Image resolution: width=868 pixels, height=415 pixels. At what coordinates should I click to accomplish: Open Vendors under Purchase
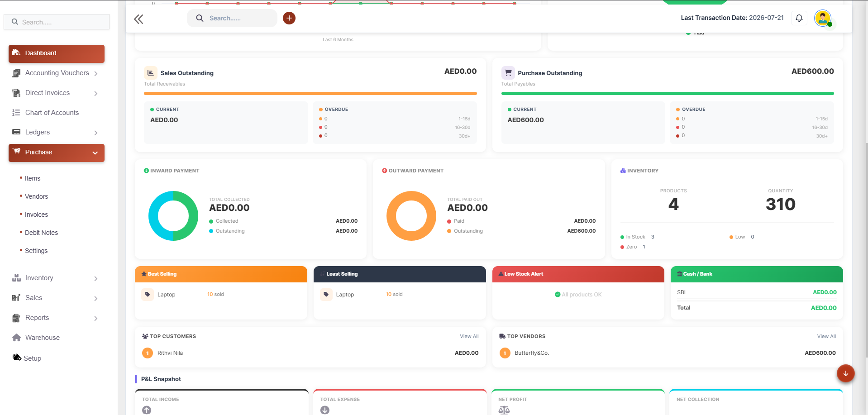[36, 196]
